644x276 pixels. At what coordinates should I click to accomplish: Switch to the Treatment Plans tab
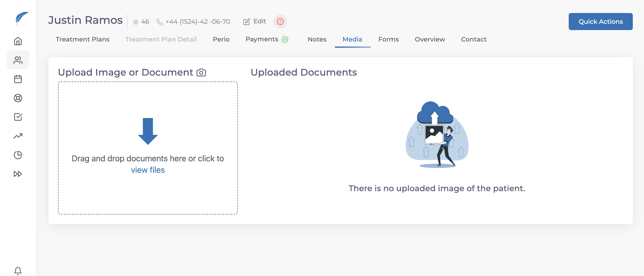(82, 39)
